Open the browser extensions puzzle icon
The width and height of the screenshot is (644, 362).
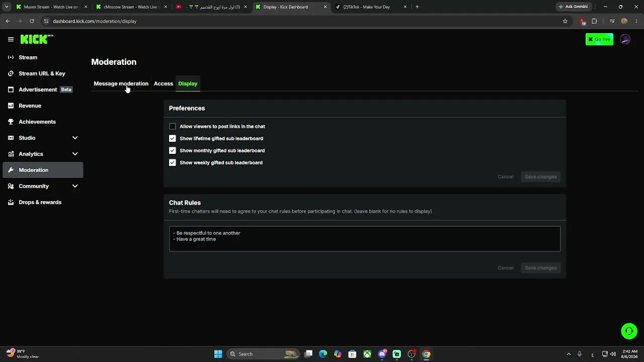click(x=594, y=21)
